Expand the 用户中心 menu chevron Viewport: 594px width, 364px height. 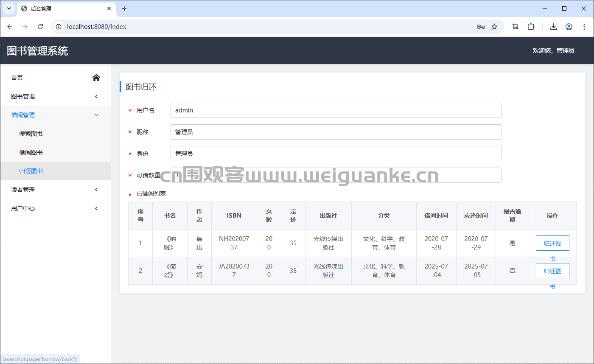[96, 208]
